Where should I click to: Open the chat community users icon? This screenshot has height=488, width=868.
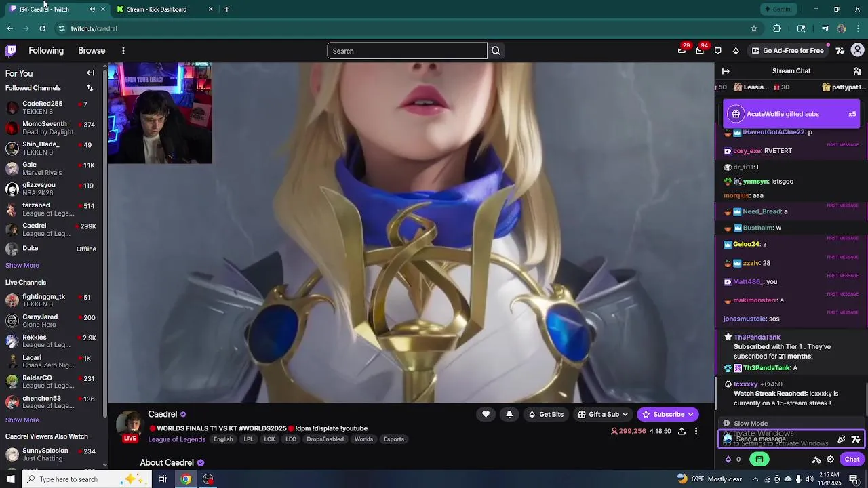click(x=857, y=71)
